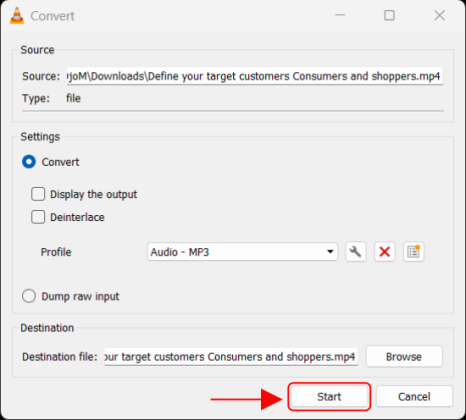Expand the Profile list via its arrow

330,252
